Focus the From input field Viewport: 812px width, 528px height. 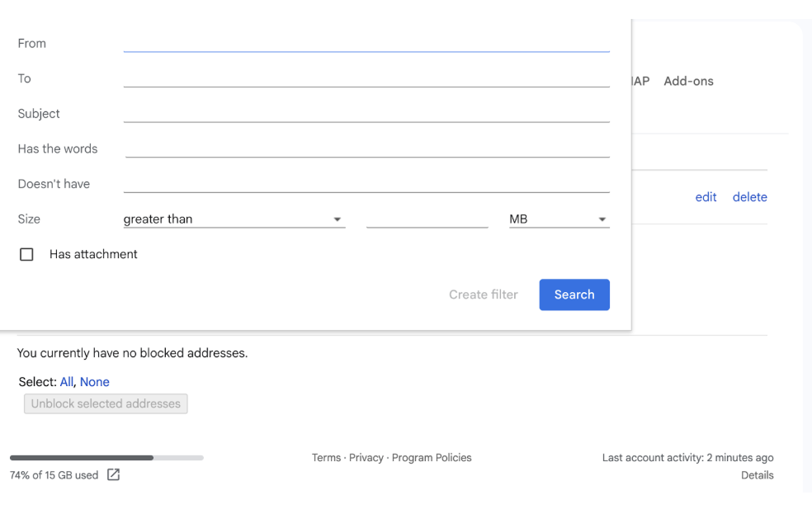tap(366, 43)
